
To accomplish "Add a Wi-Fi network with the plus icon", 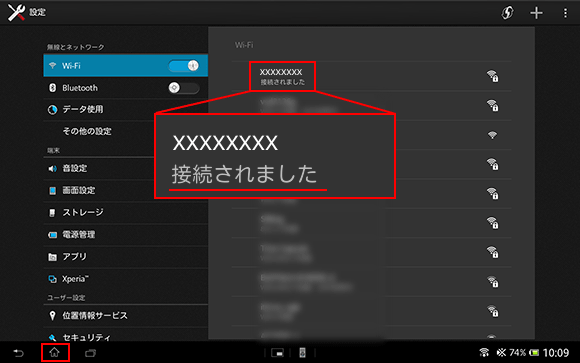I will coord(536,13).
